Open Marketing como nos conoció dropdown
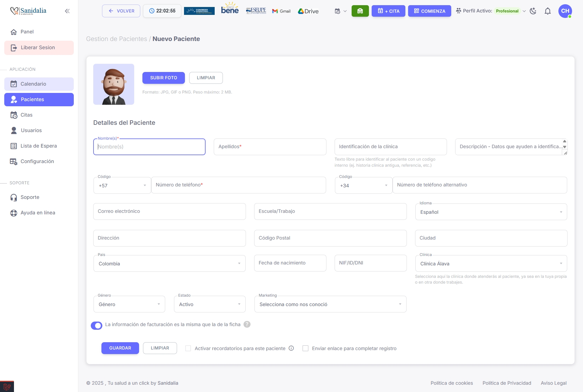Viewport: 583px width, 392px height. [330, 304]
